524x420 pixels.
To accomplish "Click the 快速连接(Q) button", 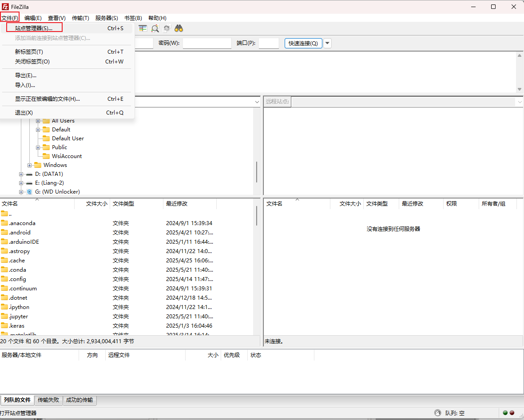I will (x=303, y=43).
